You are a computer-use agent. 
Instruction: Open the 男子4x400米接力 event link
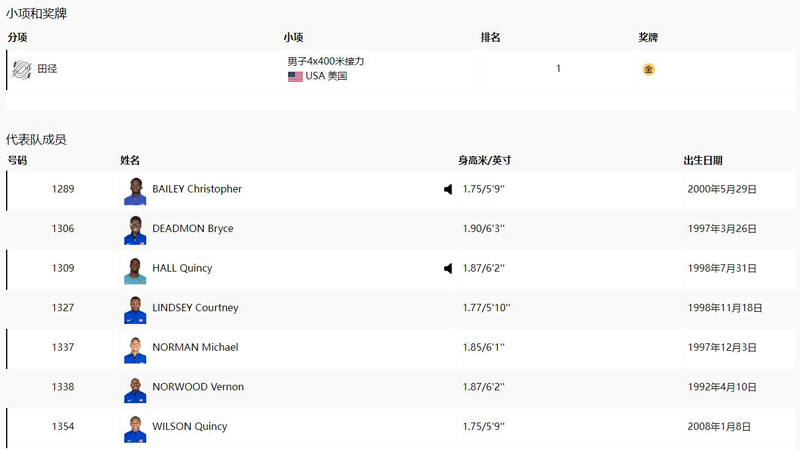tap(326, 61)
